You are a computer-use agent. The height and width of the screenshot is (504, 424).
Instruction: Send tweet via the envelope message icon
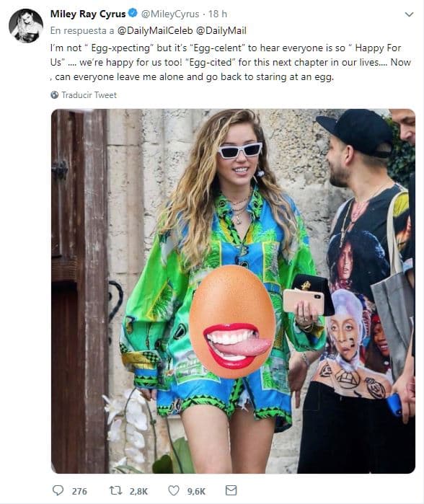231,490
